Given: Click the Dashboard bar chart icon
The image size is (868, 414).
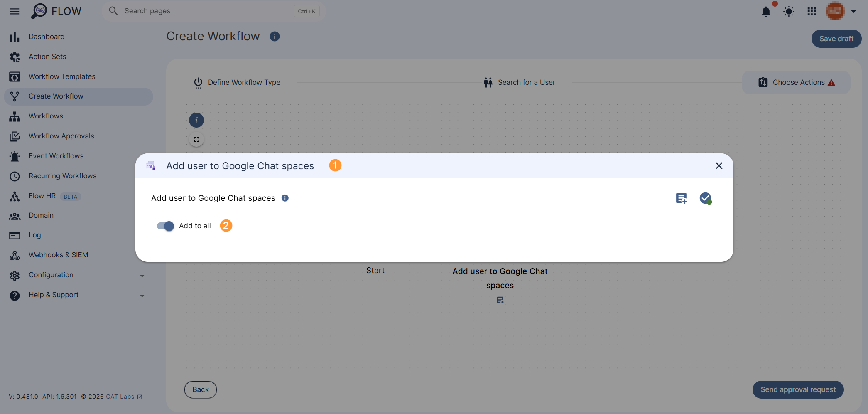Looking at the screenshot, I should [15, 37].
